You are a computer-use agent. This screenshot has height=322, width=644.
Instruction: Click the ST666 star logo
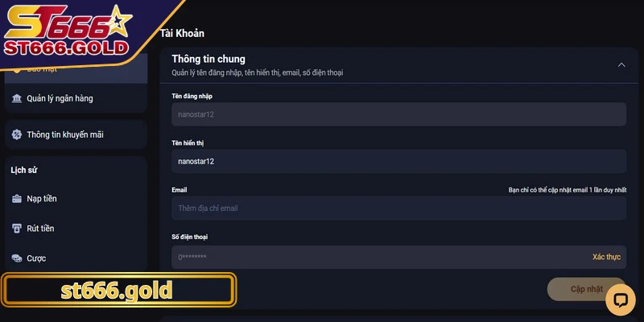pyautogui.click(x=68, y=31)
